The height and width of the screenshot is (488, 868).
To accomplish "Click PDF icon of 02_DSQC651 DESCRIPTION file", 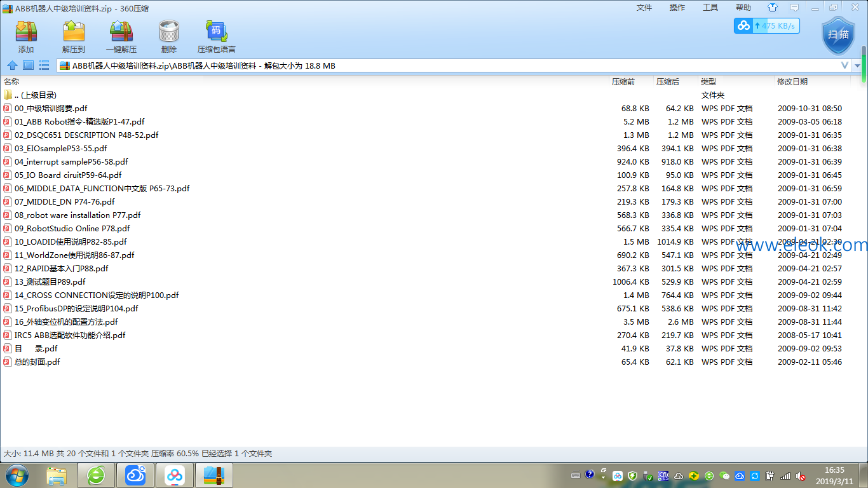I will [x=8, y=135].
